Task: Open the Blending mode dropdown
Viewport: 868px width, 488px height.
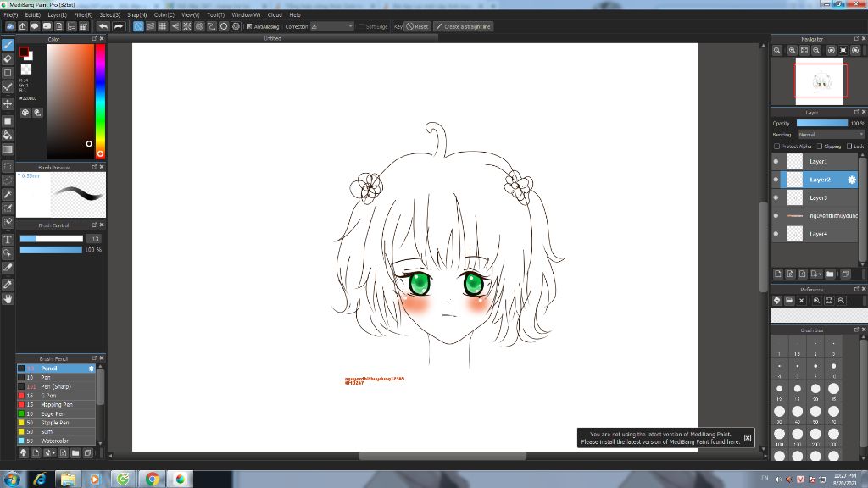Action: tap(831, 135)
